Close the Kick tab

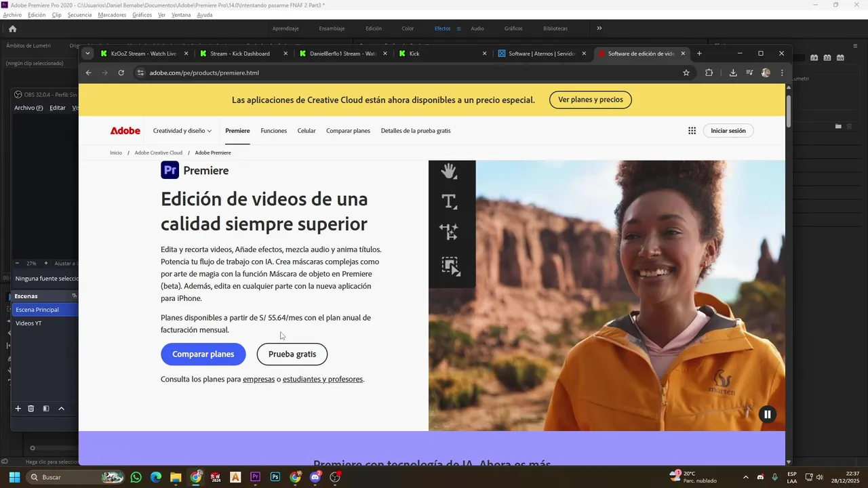point(484,54)
